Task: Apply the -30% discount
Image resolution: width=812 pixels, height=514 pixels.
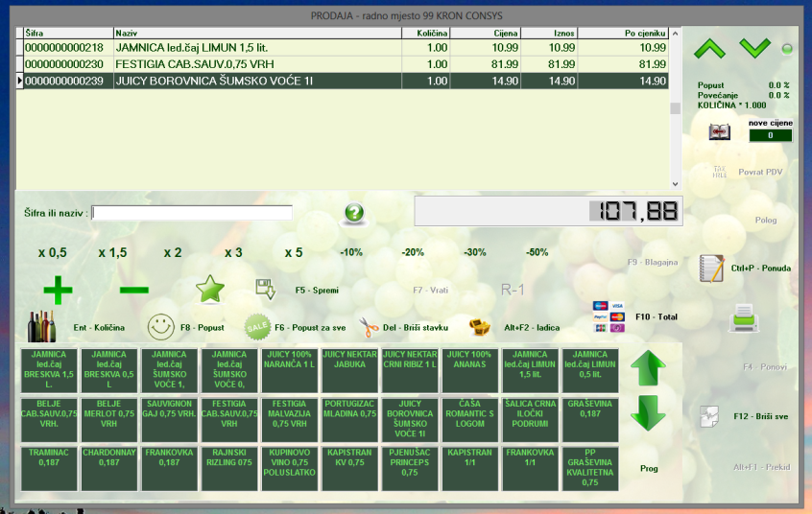Action: point(475,252)
